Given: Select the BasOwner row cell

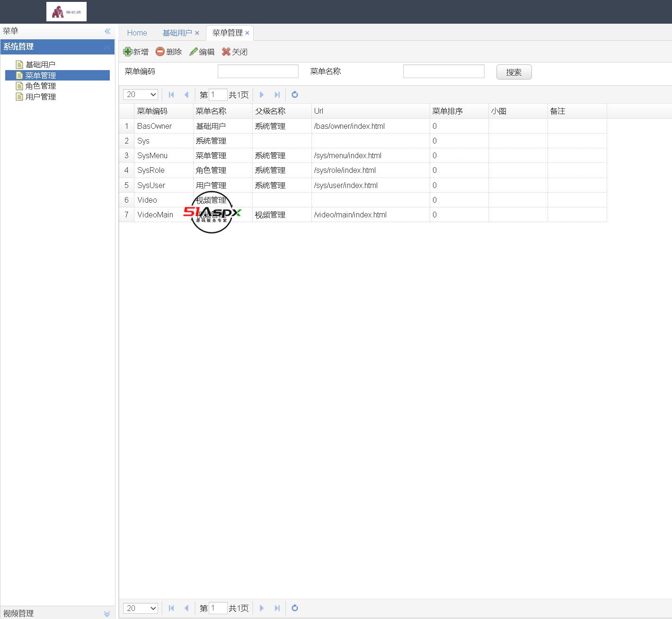Looking at the screenshot, I should (164, 126).
